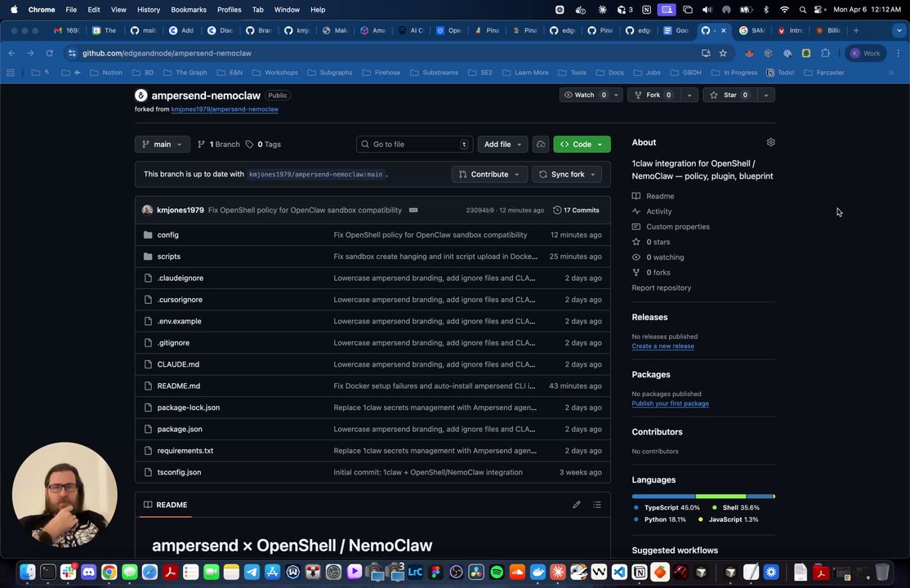Open Discord from the dock
Screen dimensions: 910x588
click(88, 572)
